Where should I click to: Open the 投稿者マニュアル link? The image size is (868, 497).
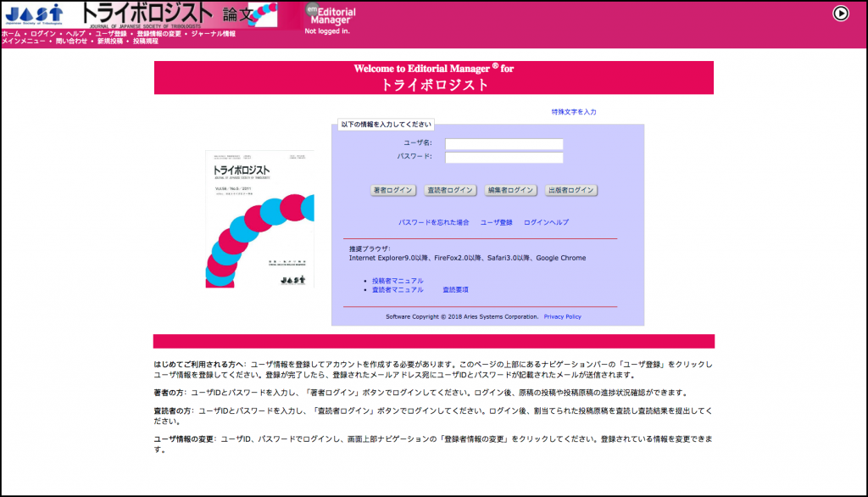(x=398, y=281)
